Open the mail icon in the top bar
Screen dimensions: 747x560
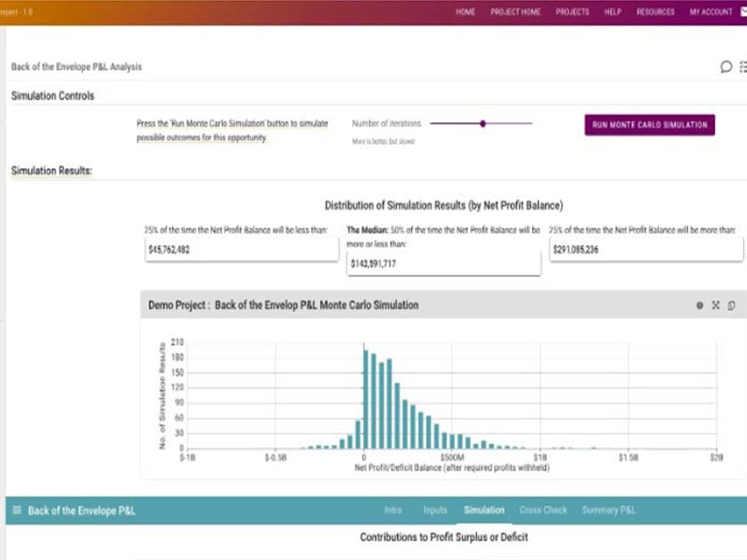click(x=743, y=11)
